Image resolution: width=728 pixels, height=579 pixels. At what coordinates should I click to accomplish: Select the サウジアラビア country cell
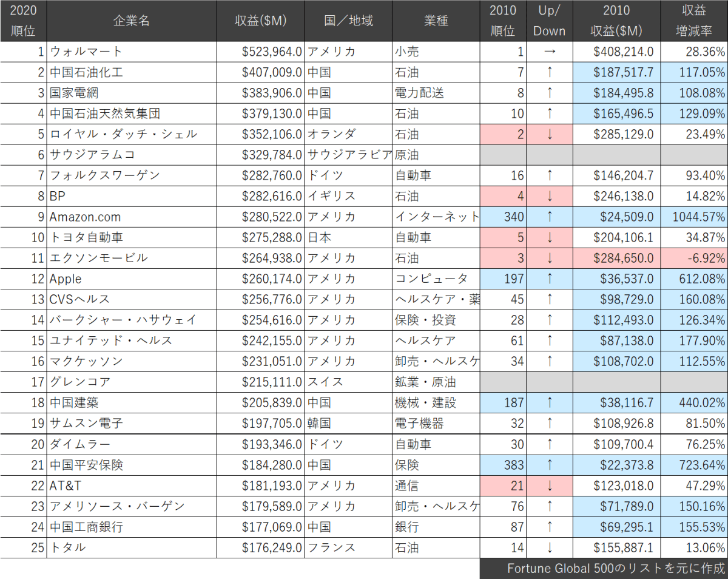tap(349, 155)
